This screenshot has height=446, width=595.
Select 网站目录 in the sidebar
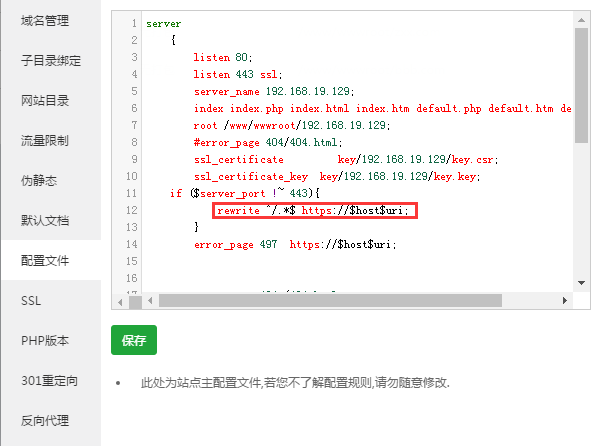coord(45,101)
